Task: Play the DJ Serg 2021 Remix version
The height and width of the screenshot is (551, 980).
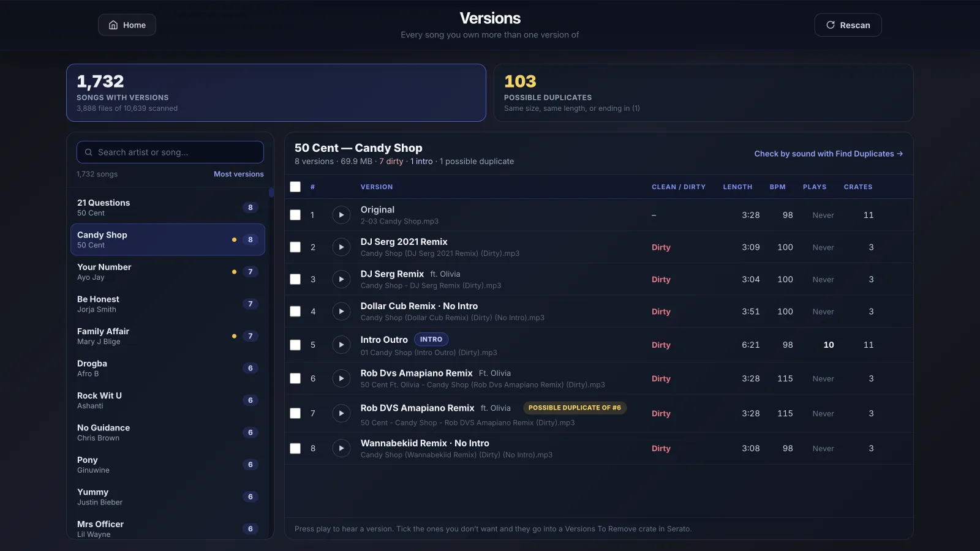Action: [341, 247]
